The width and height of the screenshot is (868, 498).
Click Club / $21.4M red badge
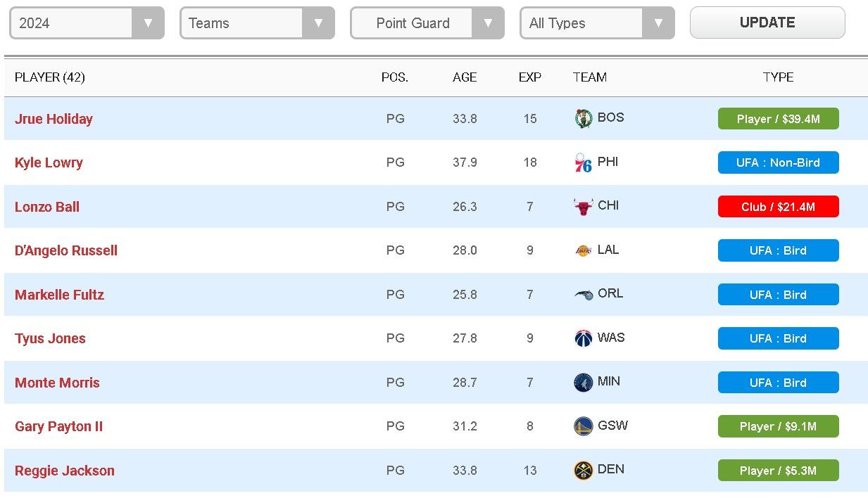(x=778, y=207)
